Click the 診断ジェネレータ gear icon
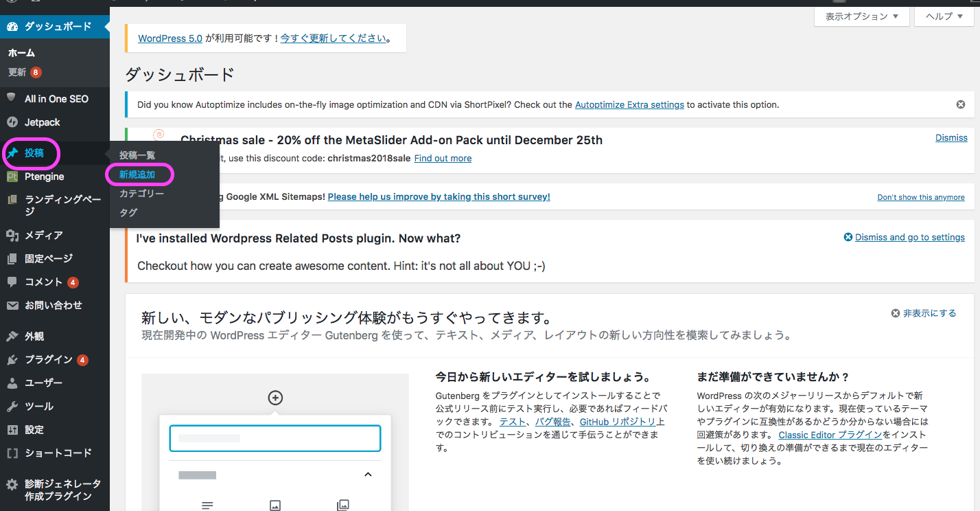Image resolution: width=980 pixels, height=511 pixels. (x=12, y=485)
